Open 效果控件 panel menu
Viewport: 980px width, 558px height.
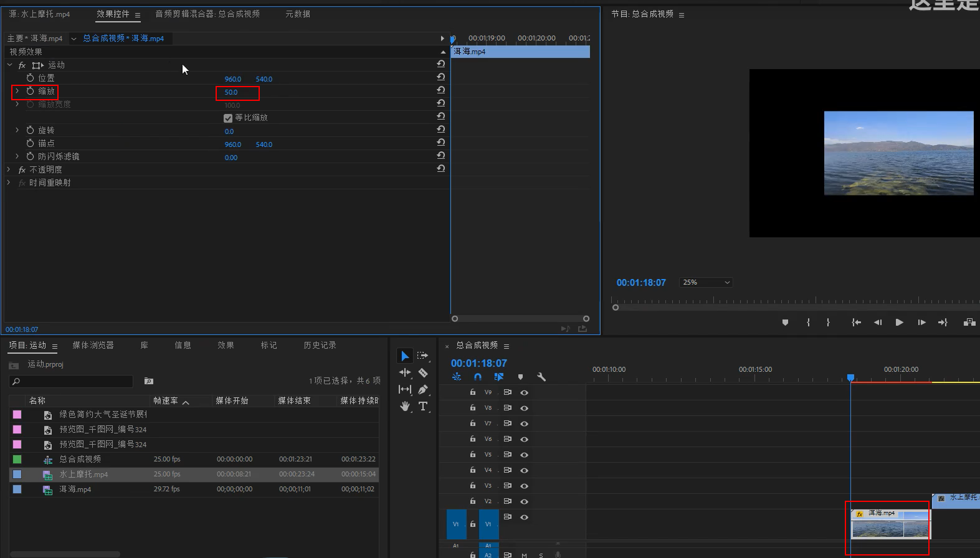coord(137,14)
